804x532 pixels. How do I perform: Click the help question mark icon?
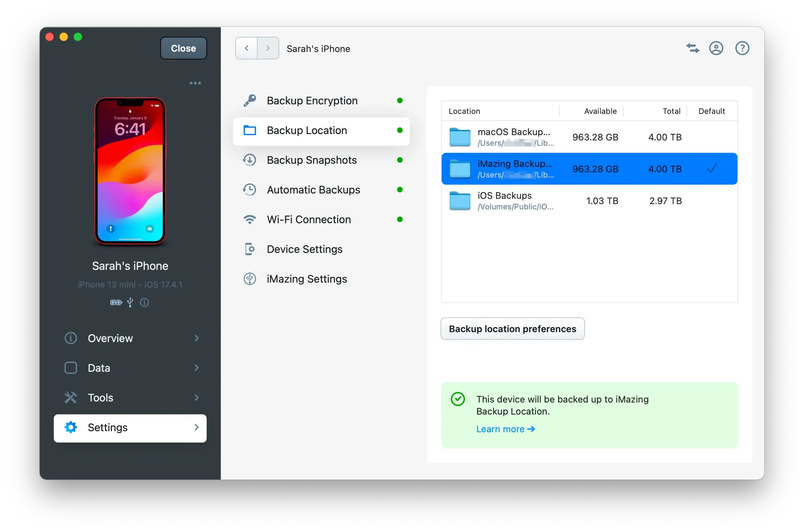click(x=742, y=48)
